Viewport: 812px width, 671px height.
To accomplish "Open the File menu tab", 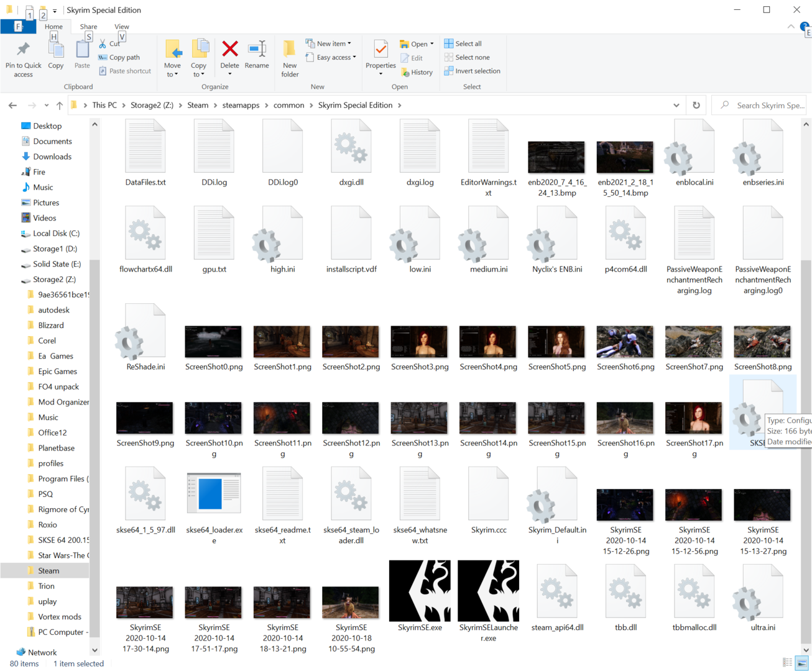I will coord(18,27).
